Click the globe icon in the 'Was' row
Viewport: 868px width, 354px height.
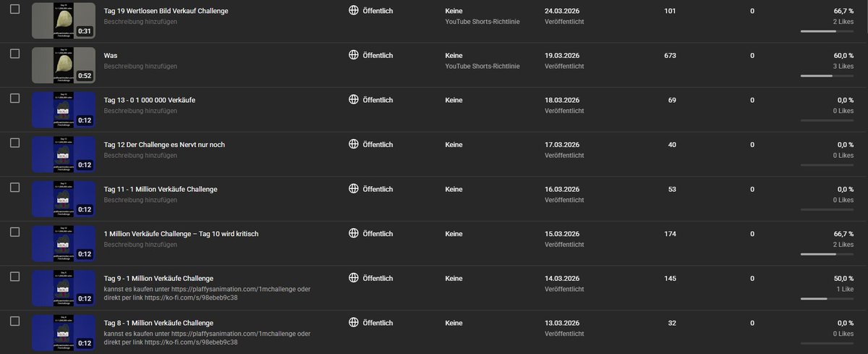click(x=354, y=55)
